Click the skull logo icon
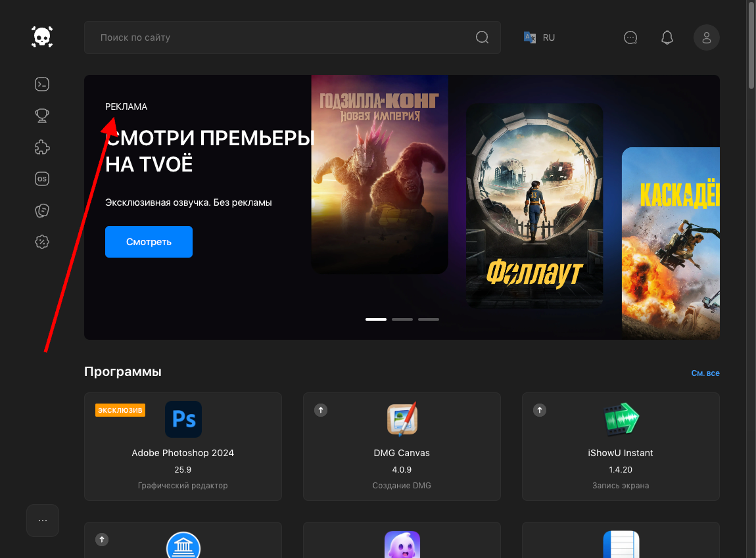Image resolution: width=756 pixels, height=558 pixels. [x=42, y=37]
